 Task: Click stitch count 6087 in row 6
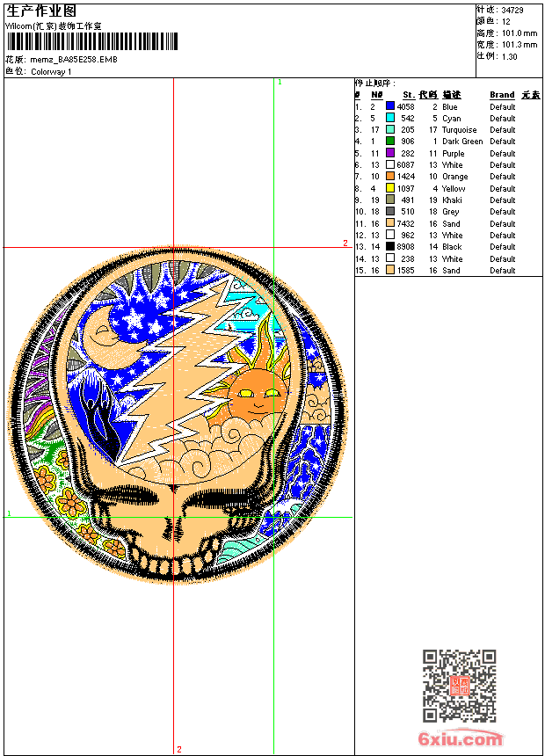405,165
